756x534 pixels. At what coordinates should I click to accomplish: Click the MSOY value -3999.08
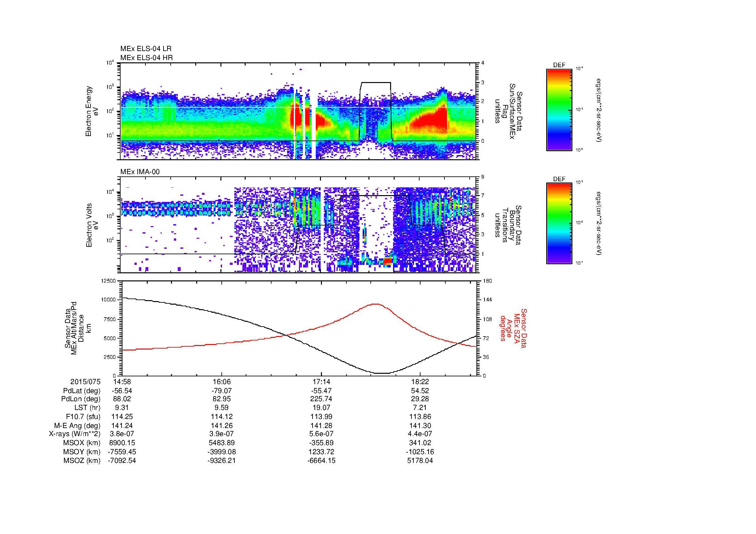(x=222, y=452)
